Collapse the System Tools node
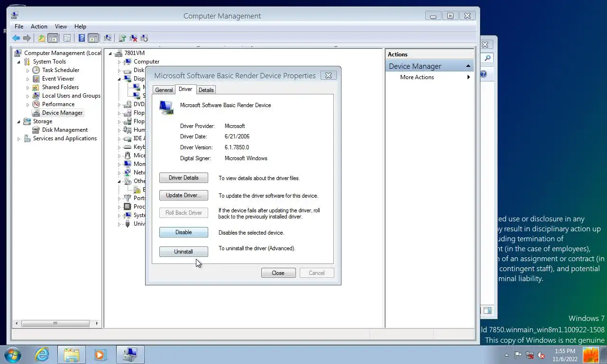607x364 pixels. [x=19, y=62]
